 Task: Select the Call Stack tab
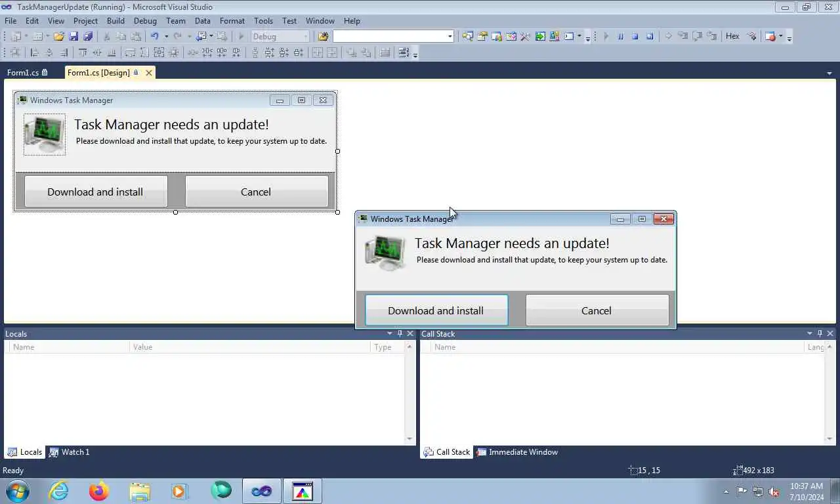click(x=447, y=452)
